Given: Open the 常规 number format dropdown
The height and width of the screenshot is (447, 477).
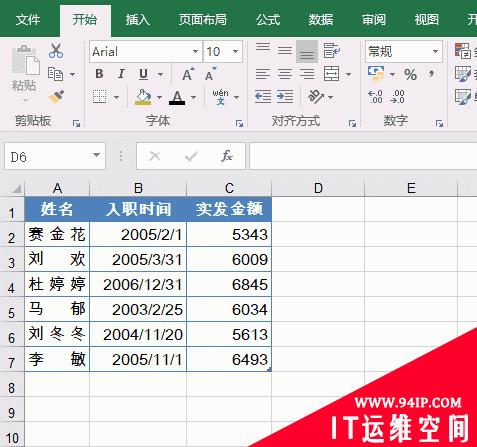Looking at the screenshot, I should tap(435, 52).
